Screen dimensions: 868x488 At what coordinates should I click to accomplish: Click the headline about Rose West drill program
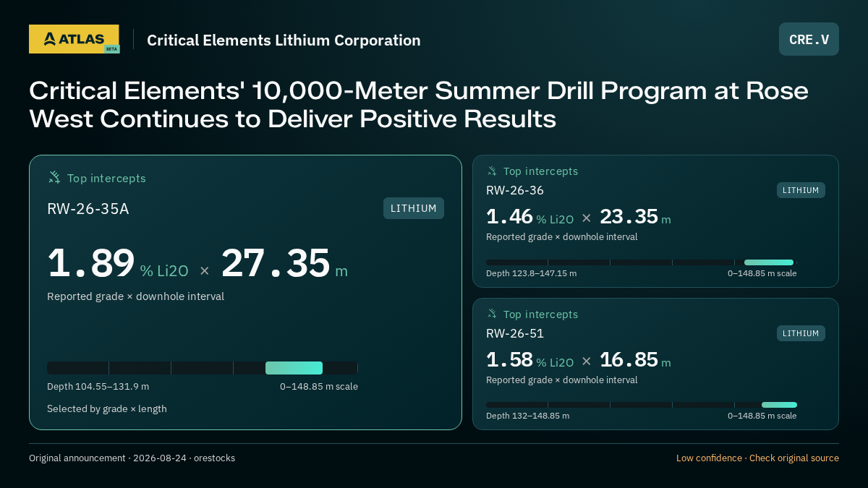[419, 105]
